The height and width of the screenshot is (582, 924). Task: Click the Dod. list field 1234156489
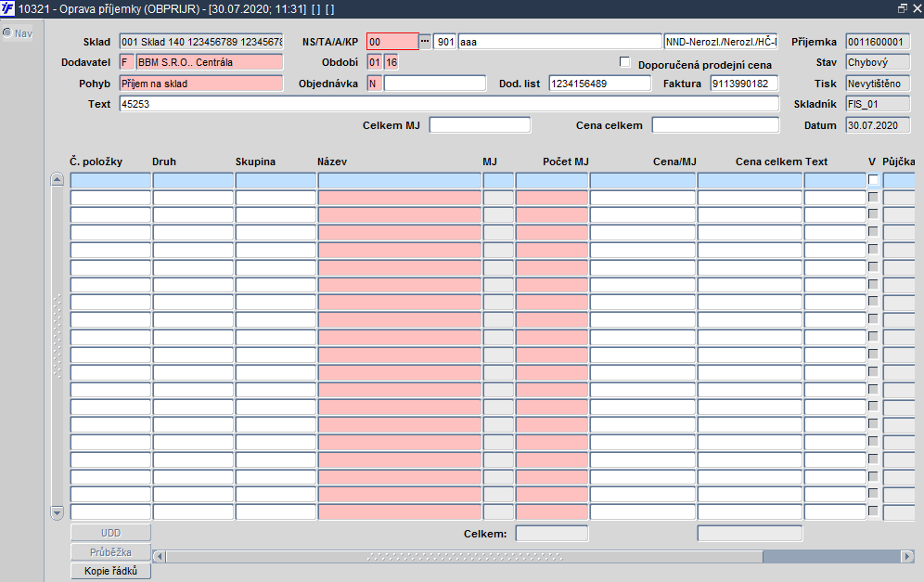pos(600,84)
